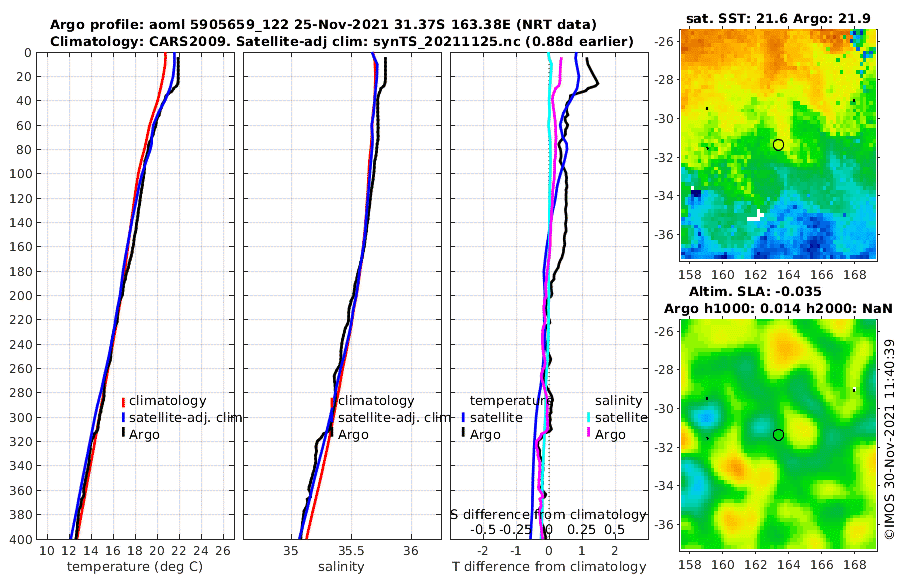This screenshot has height=580, width=900.
Task: Click the Altim. SLA -0.035 title
Action: (755, 291)
